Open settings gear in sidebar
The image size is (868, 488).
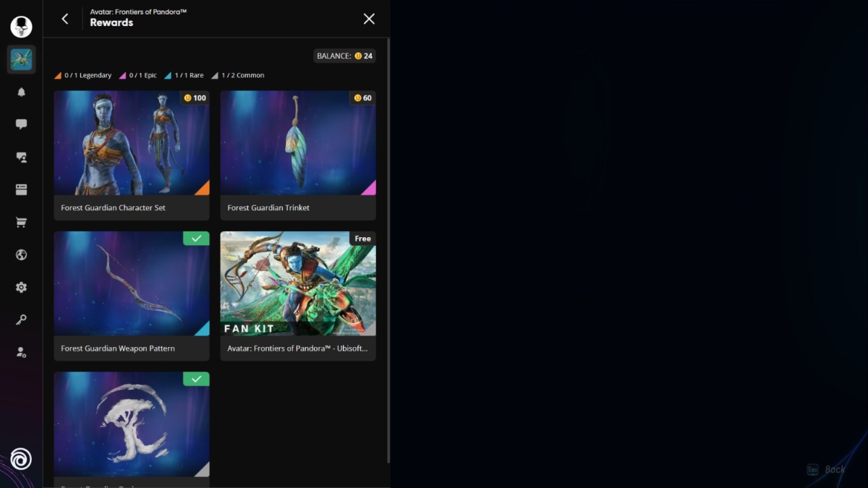click(21, 287)
